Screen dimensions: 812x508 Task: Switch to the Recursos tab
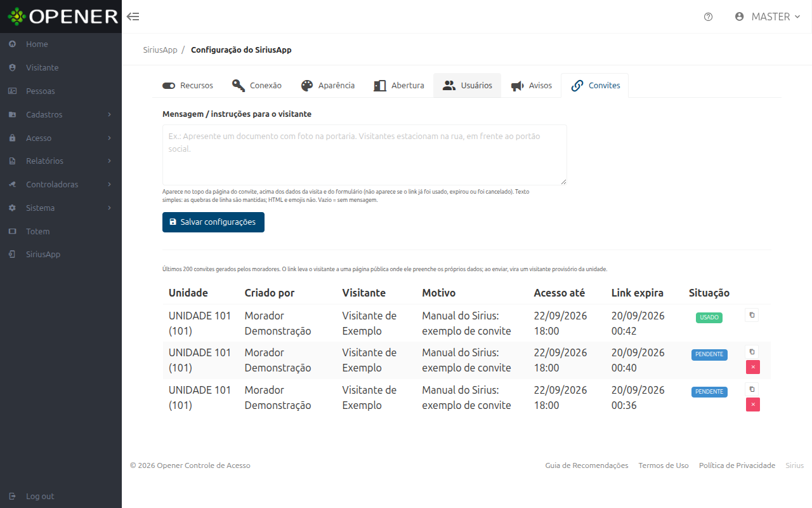188,85
